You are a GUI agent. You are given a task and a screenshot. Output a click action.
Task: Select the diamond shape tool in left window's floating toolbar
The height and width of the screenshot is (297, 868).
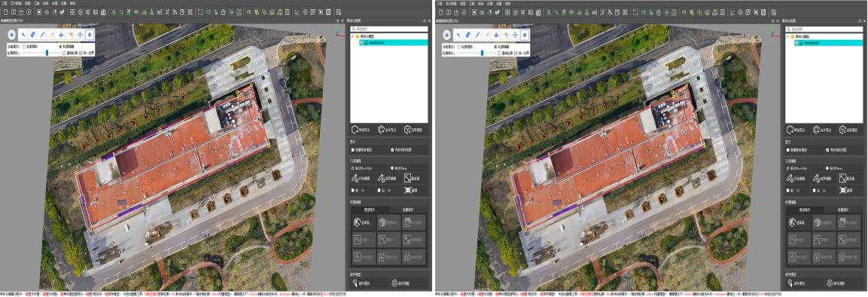click(62, 35)
